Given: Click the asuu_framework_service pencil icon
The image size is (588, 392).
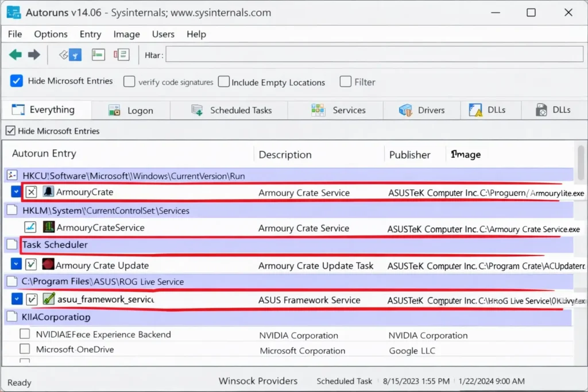Looking at the screenshot, I should (x=49, y=299).
